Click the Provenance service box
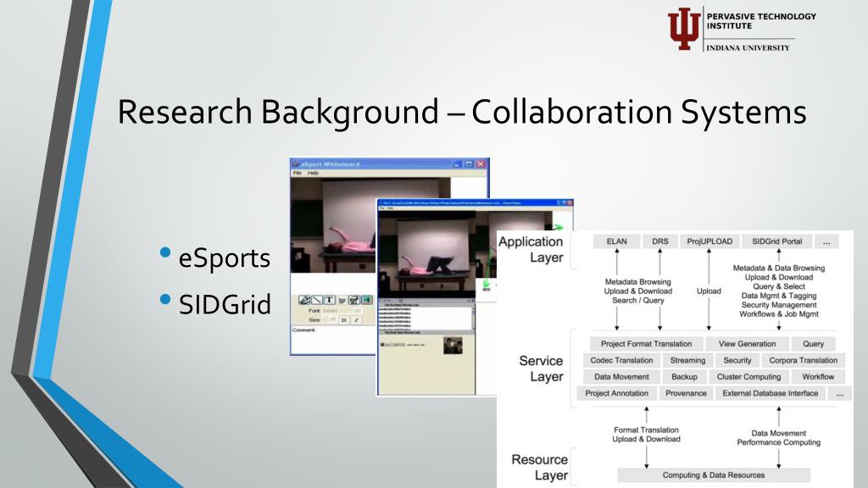Screen dimensions: 868x488 click(x=686, y=393)
